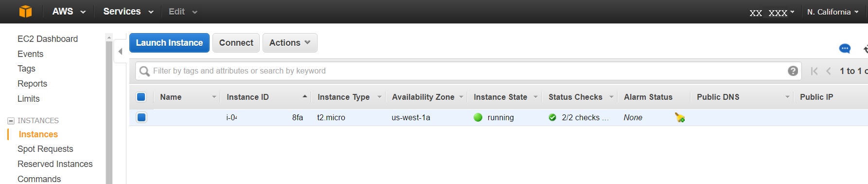Open Reports in the sidebar
Viewport: 868px width, 184px height.
pyautogui.click(x=32, y=84)
